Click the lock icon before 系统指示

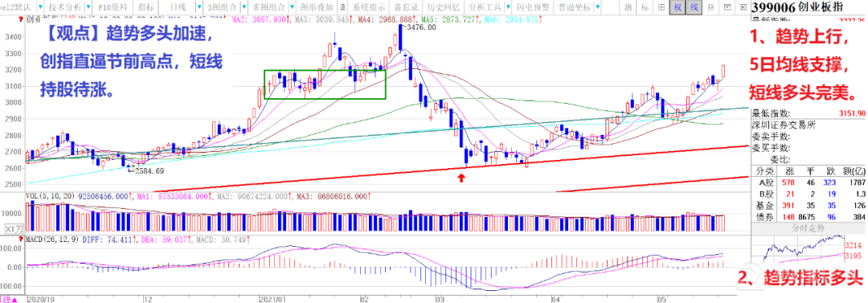(342, 7)
